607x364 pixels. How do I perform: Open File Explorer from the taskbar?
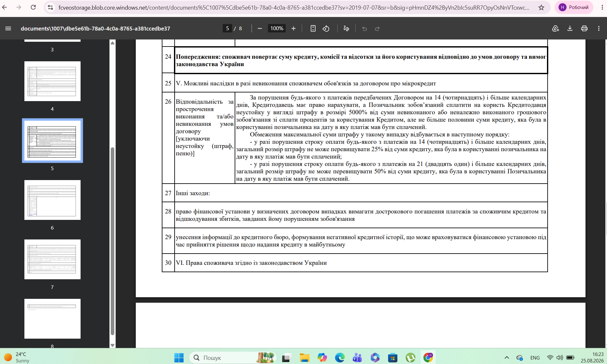pos(304,358)
